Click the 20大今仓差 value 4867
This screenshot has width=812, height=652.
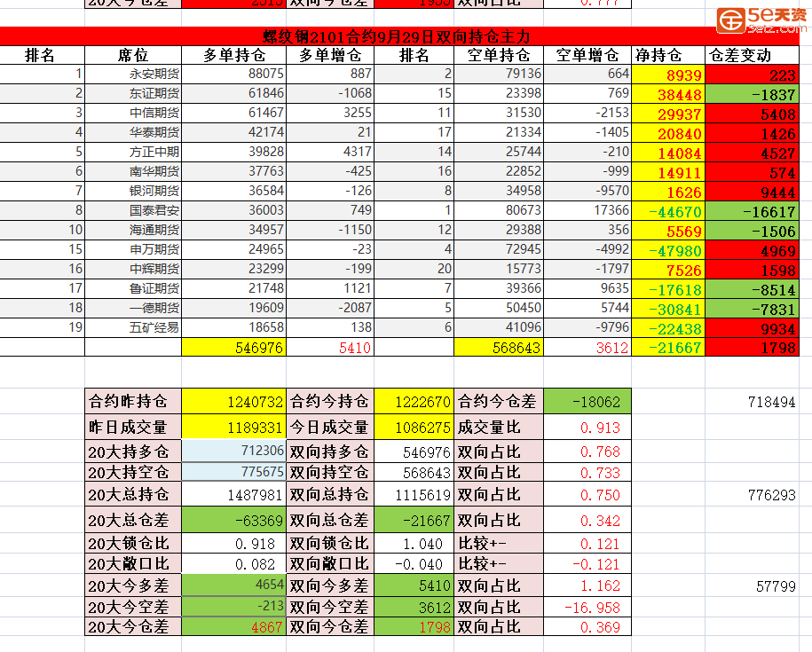click(x=234, y=626)
